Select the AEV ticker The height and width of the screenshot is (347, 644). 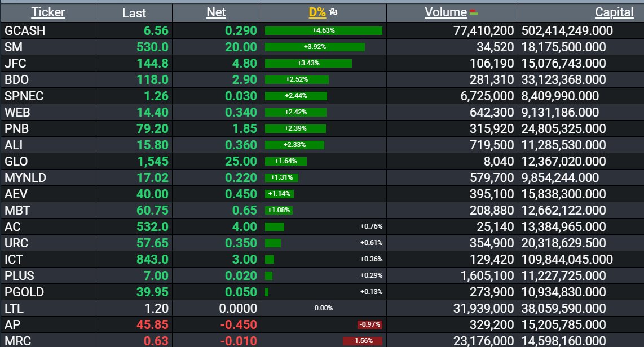[x=16, y=194]
